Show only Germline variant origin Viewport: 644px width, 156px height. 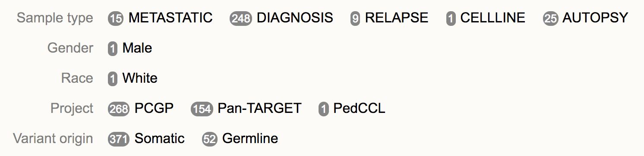point(250,138)
